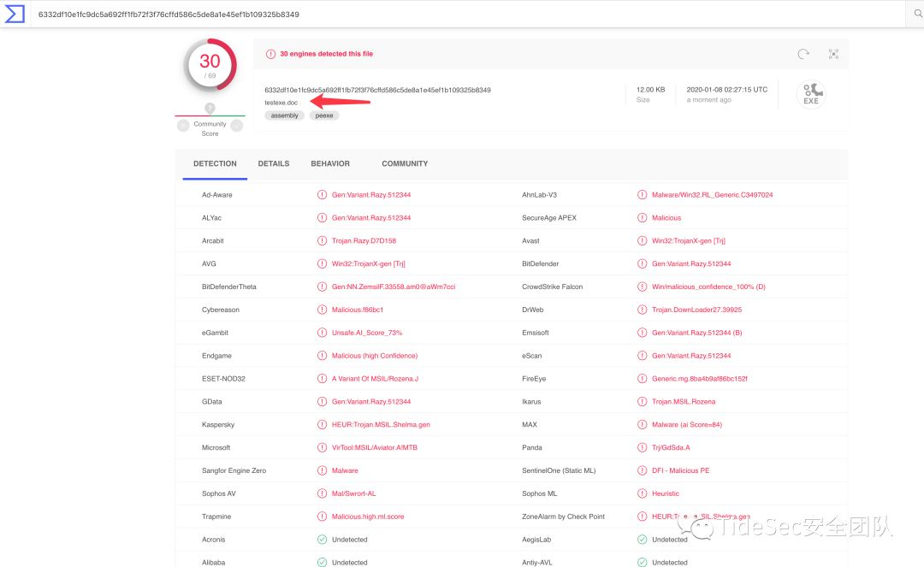Click '30 engines detected this file' text
The image size is (924, 567).
click(327, 54)
